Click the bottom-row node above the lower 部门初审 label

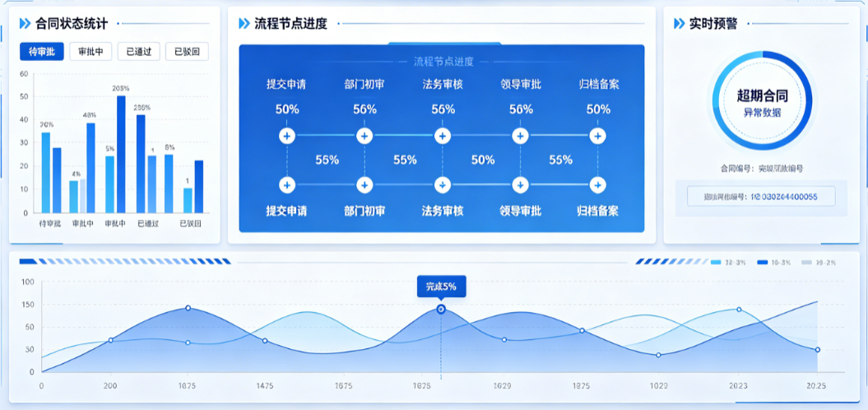pos(364,185)
